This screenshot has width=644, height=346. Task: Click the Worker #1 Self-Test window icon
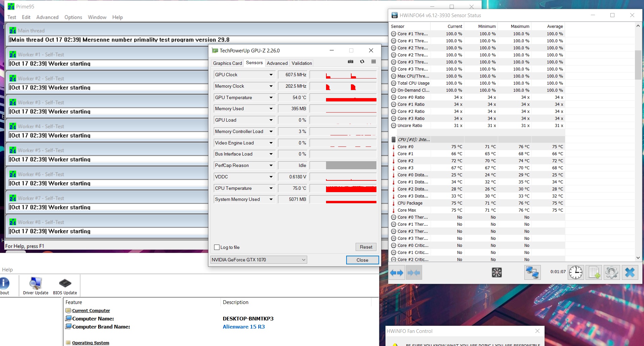pos(13,54)
